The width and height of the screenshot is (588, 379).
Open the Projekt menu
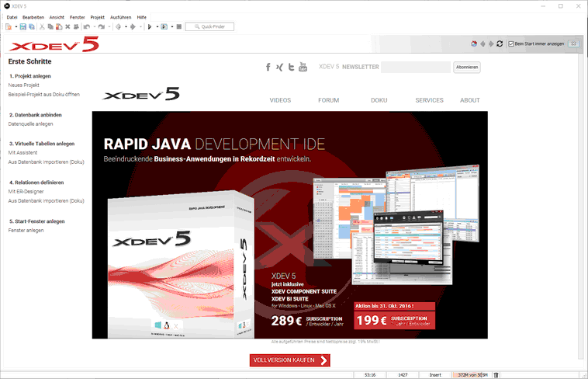[98, 17]
